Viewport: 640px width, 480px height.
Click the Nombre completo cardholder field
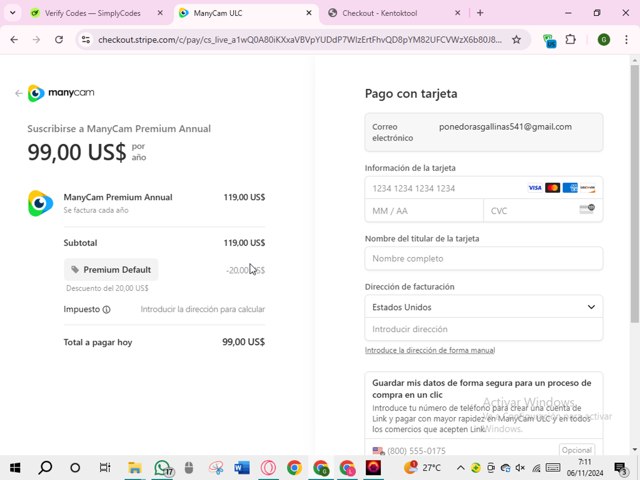(484, 258)
